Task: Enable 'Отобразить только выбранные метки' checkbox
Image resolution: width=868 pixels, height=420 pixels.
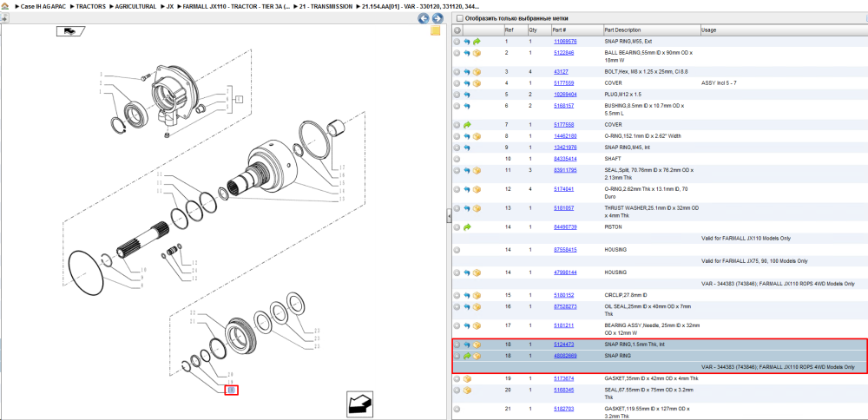Action: [459, 18]
